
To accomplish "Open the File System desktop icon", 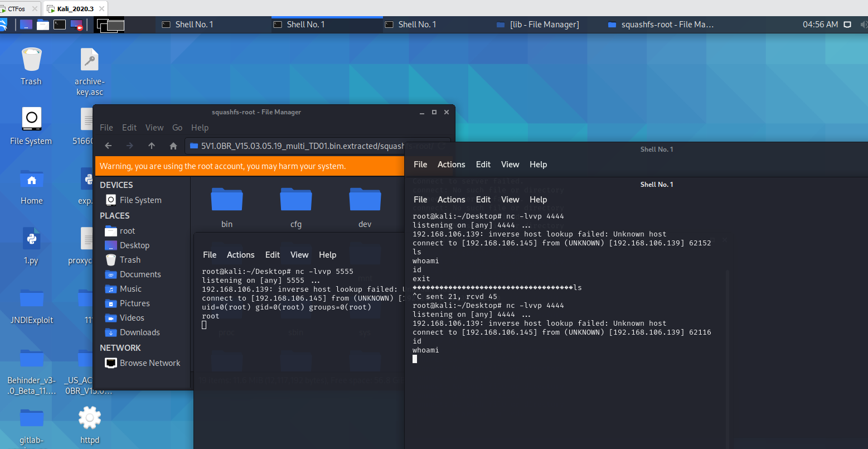I will [31, 126].
